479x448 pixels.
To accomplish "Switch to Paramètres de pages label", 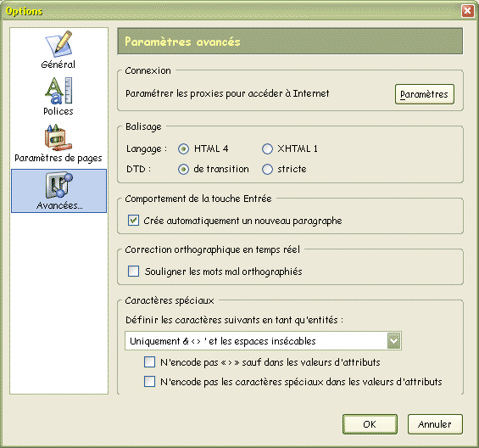I will click(58, 158).
